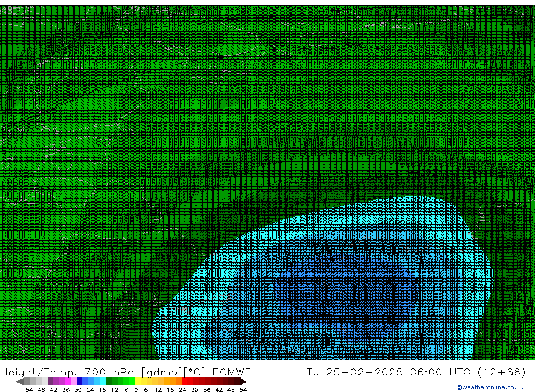The width and height of the screenshot is (535, 392).
Task: Click the "54" legend scale label
Action: tap(243, 390)
